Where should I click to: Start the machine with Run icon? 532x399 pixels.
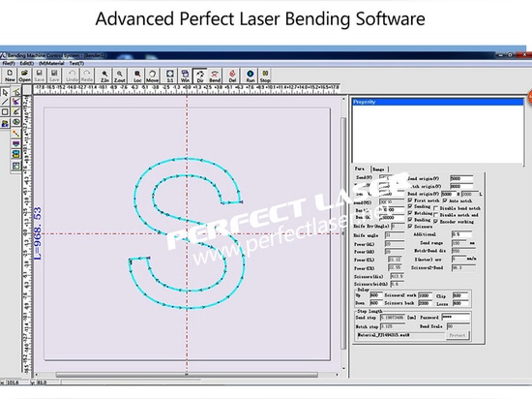coord(251,76)
